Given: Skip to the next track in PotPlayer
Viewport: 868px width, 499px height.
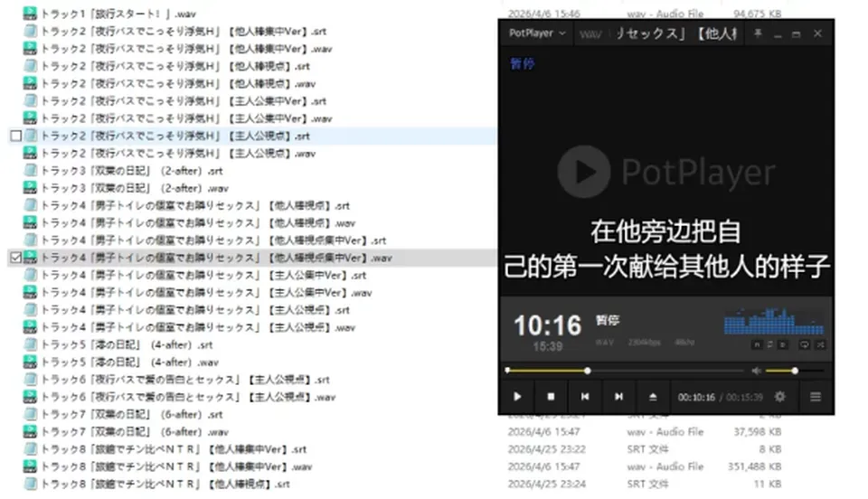Looking at the screenshot, I should point(618,397).
